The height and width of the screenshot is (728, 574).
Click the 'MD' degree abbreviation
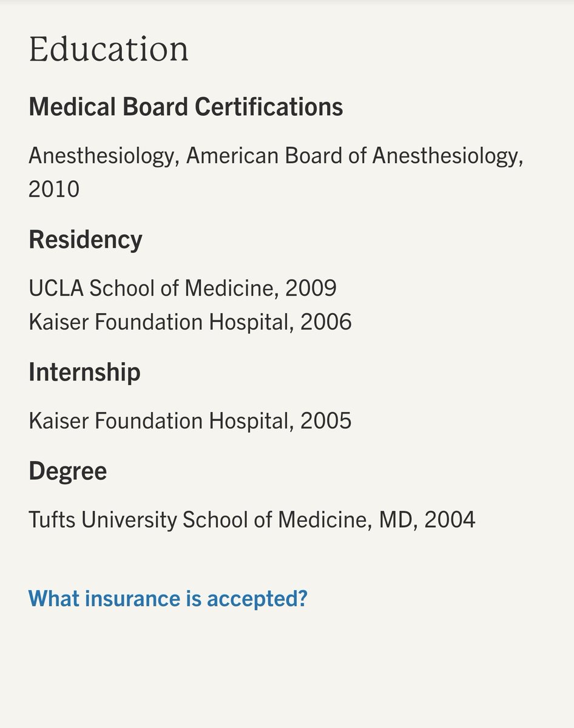point(397,520)
